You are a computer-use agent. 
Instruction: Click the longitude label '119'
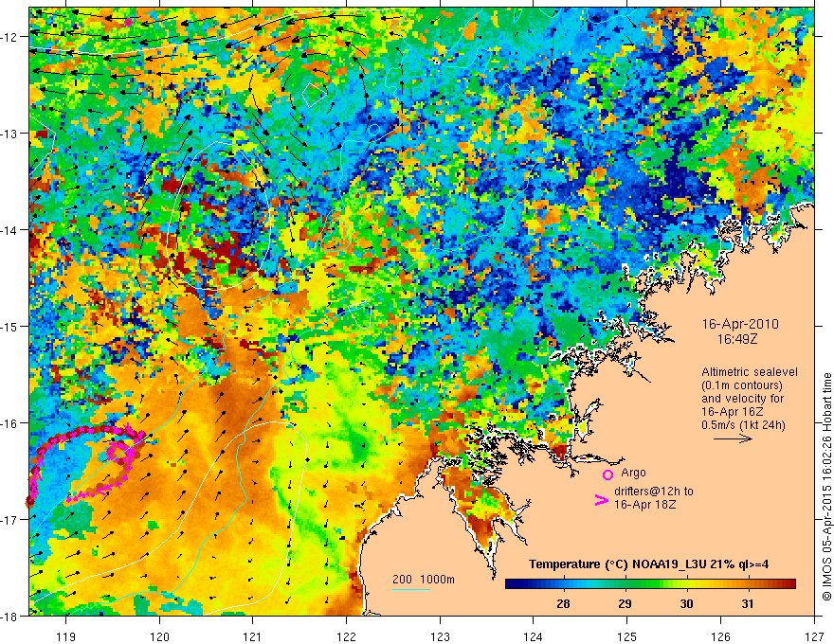66,636
